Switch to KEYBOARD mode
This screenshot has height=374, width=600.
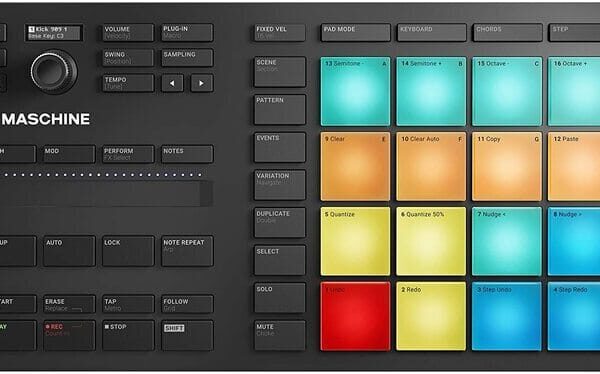pos(432,33)
